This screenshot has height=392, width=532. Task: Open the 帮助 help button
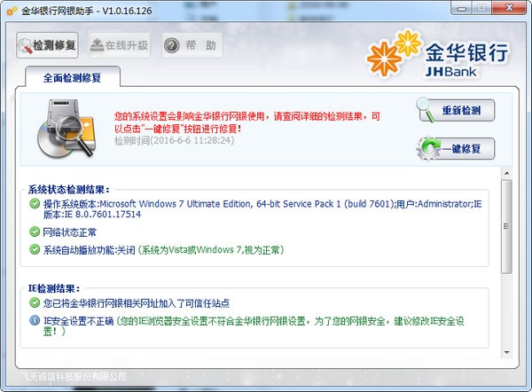pyautogui.click(x=192, y=45)
